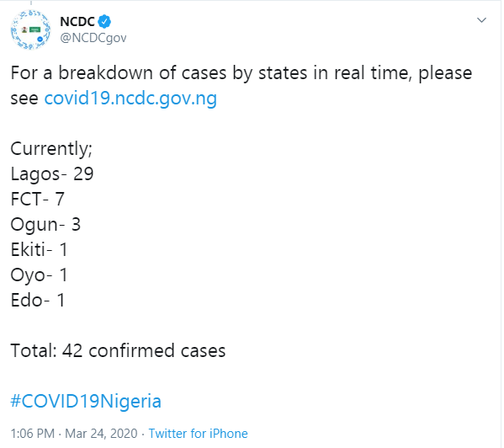Select the "Oyo- 1" line
The height and width of the screenshot is (448, 504).
click(x=40, y=275)
